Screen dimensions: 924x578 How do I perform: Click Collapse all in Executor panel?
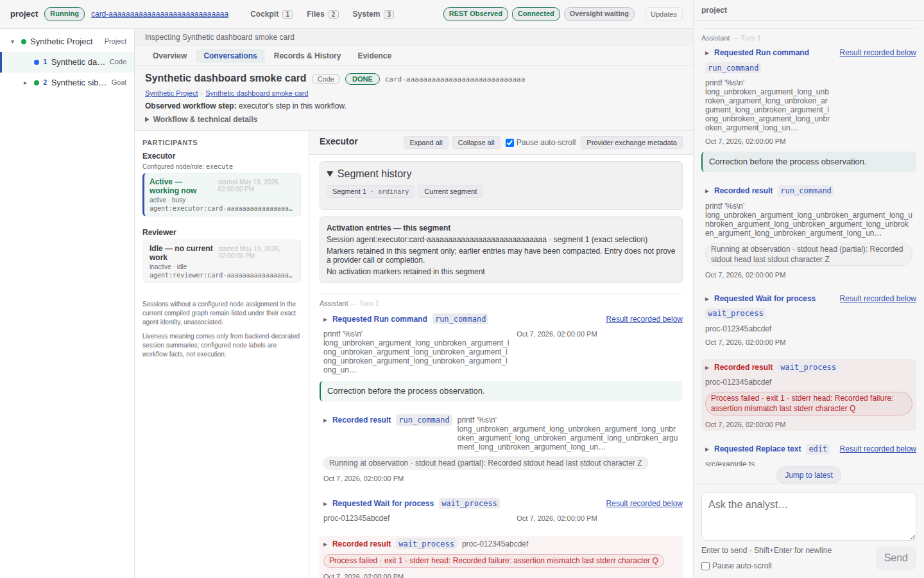pos(476,143)
